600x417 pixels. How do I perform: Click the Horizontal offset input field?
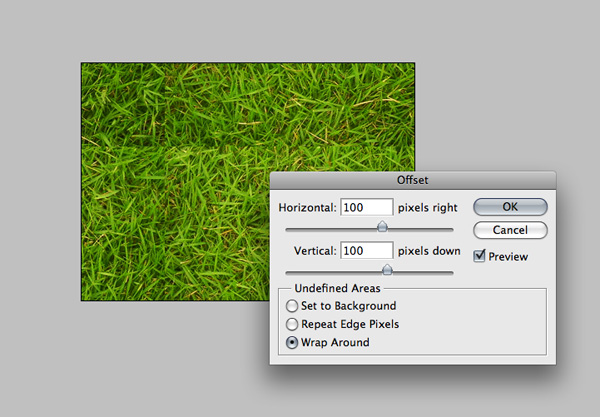coord(367,207)
